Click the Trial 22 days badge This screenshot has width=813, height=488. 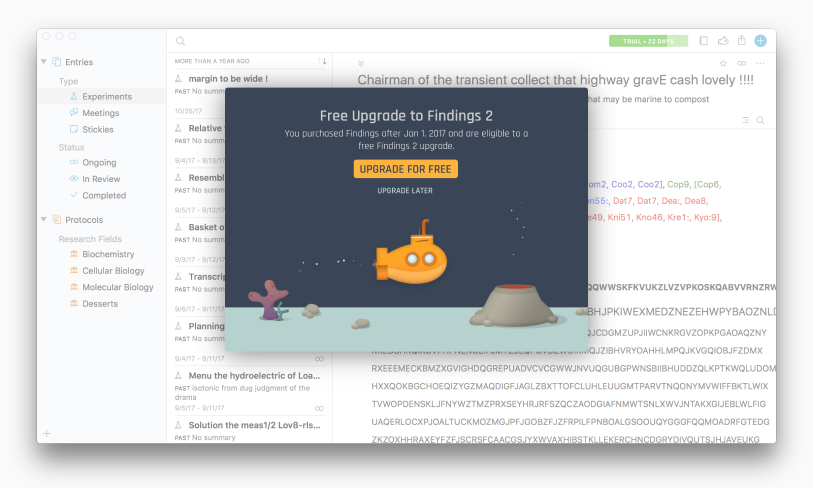(648, 41)
